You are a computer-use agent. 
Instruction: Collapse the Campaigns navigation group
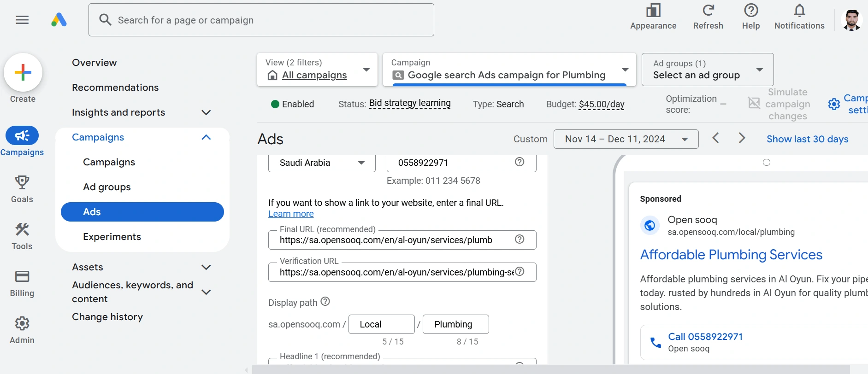pos(206,137)
